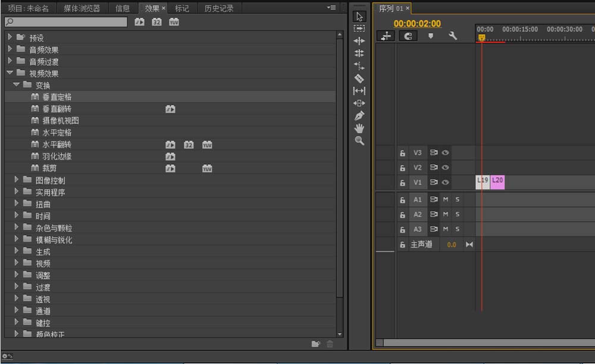This screenshot has height=364, width=595.
Task: Select the Razor tool in the toolbar
Action: (x=359, y=78)
